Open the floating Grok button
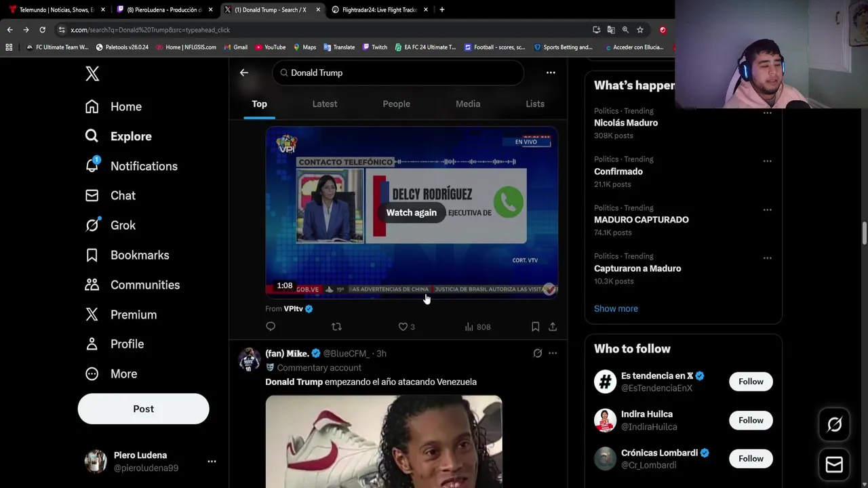Image resolution: width=868 pixels, height=488 pixels. (835, 424)
